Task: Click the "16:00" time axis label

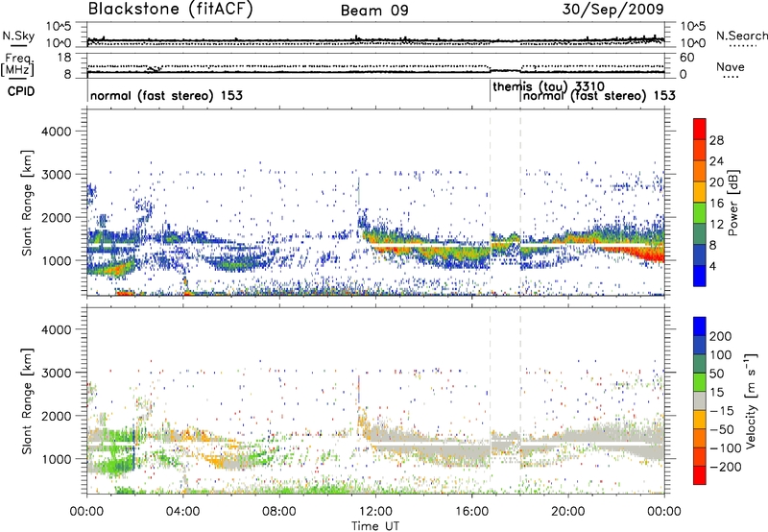Action: (x=471, y=512)
